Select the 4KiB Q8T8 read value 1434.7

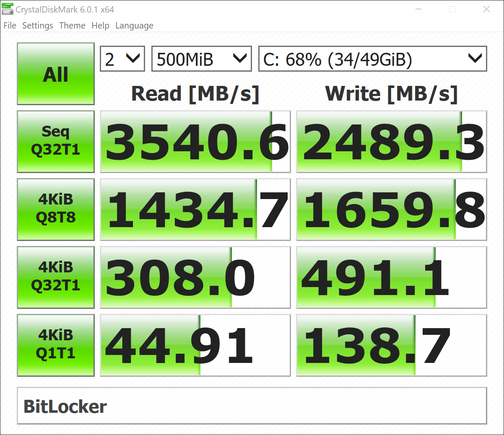[x=195, y=210]
